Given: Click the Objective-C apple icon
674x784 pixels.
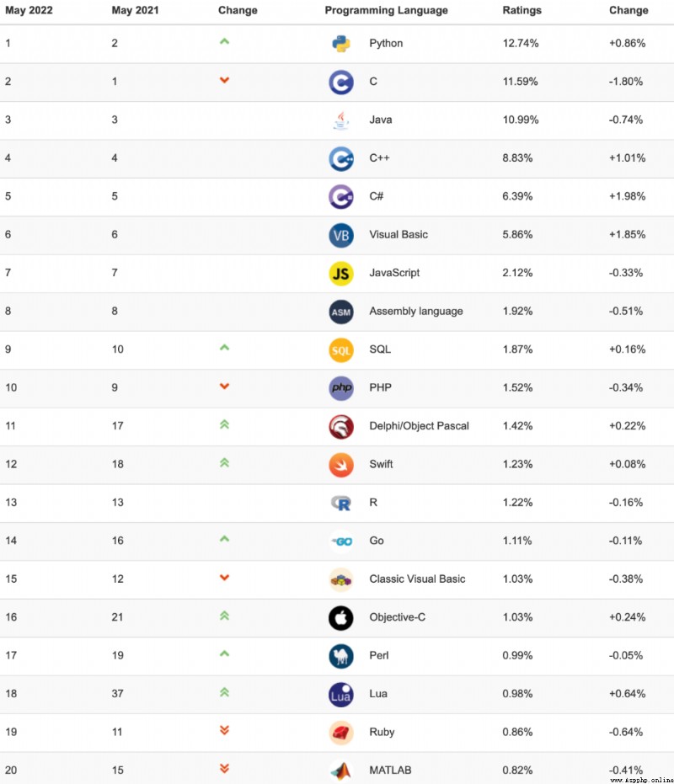Looking at the screenshot, I should point(341,618).
